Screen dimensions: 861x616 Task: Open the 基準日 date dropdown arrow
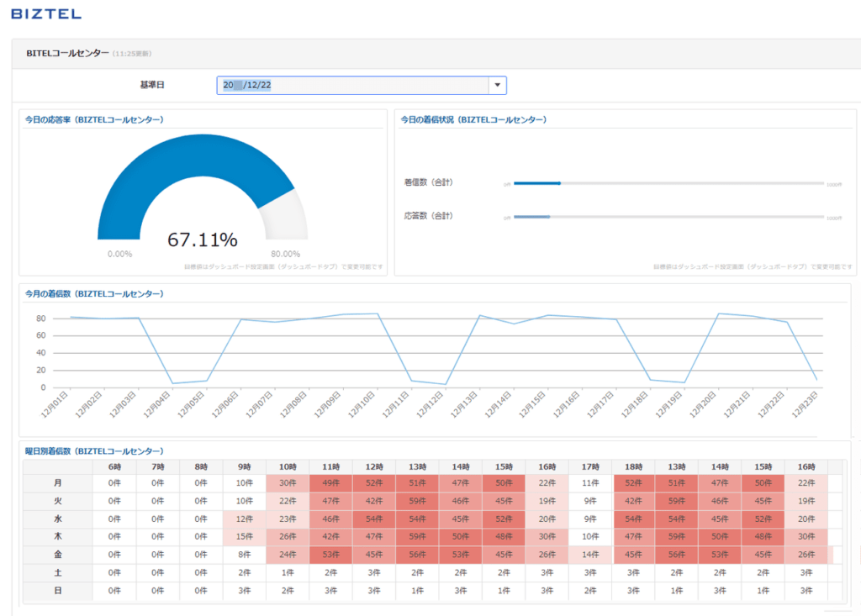(497, 86)
